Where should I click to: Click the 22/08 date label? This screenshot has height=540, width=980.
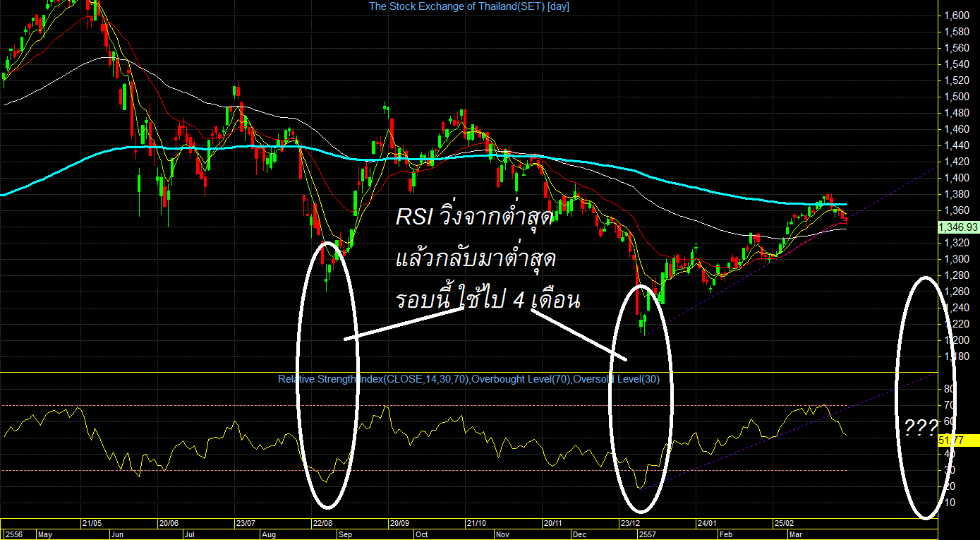(x=324, y=524)
